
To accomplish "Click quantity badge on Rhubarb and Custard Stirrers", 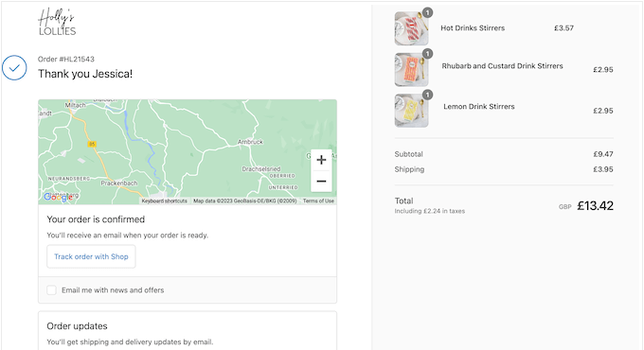I will [427, 54].
